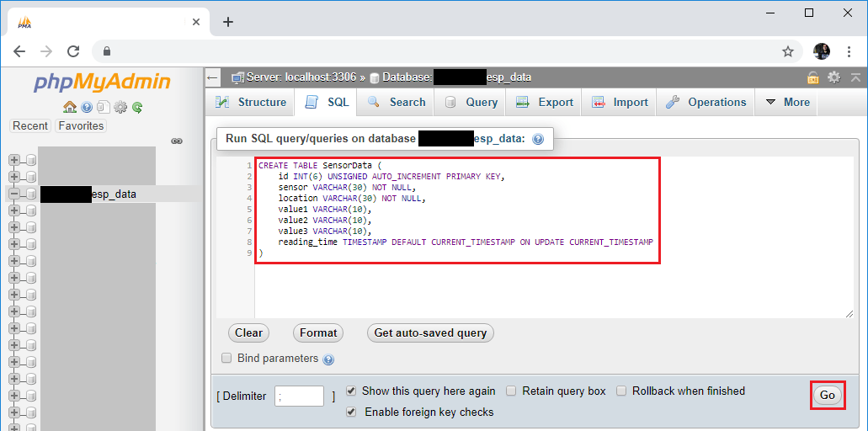Switch to the Operations tab
The width and height of the screenshot is (868, 431).
[x=706, y=103]
